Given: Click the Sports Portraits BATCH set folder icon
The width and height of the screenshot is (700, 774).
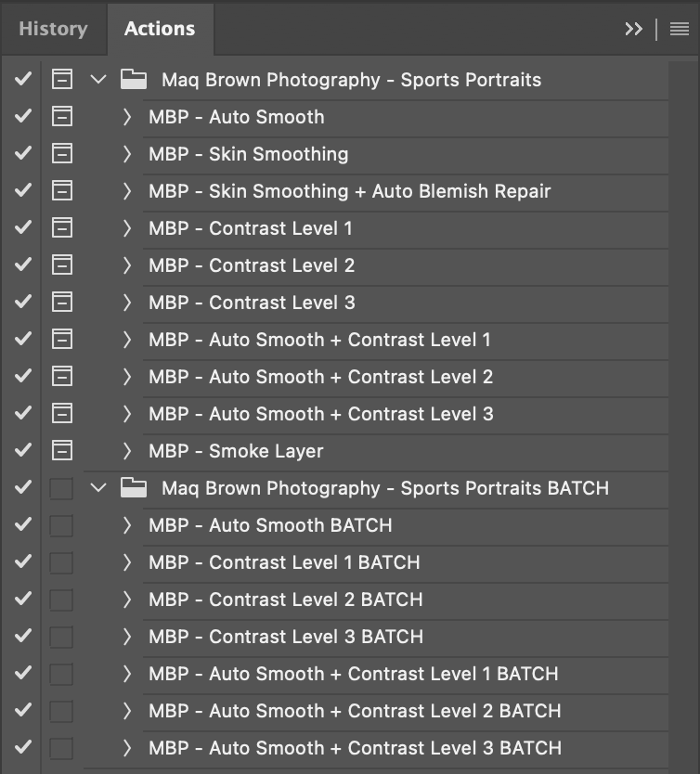Looking at the screenshot, I should pyautogui.click(x=134, y=488).
